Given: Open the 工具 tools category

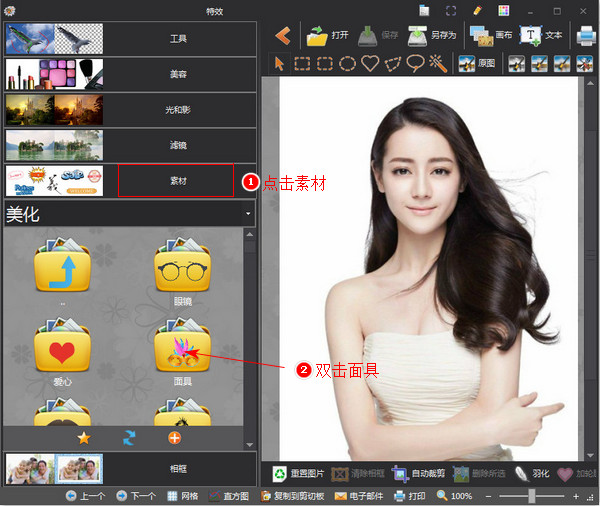Looking at the screenshot, I should tap(130, 39).
